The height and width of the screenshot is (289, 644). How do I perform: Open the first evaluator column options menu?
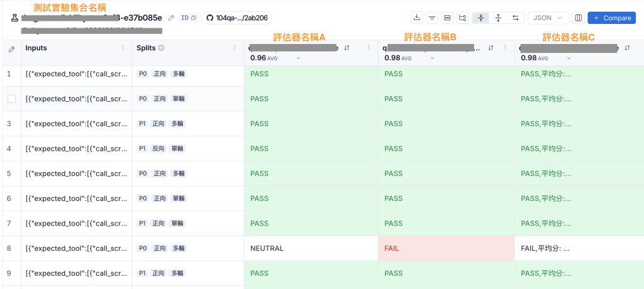click(x=369, y=48)
